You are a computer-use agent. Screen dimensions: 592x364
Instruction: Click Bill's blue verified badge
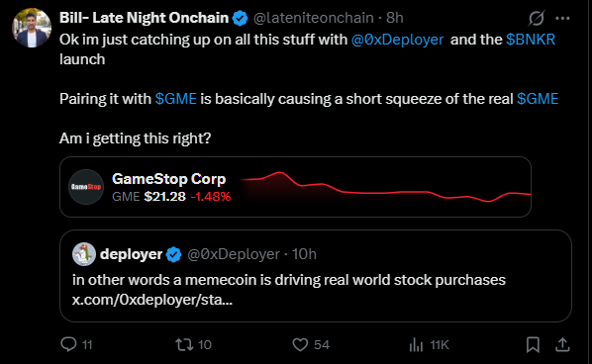tap(241, 18)
